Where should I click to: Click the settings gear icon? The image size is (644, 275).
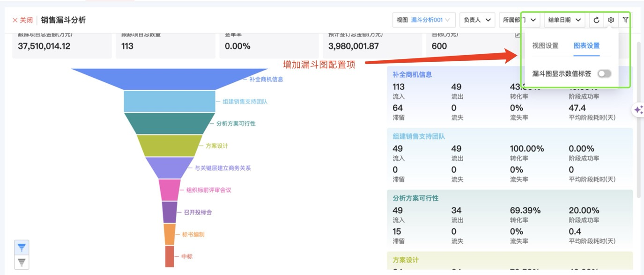[x=611, y=20]
